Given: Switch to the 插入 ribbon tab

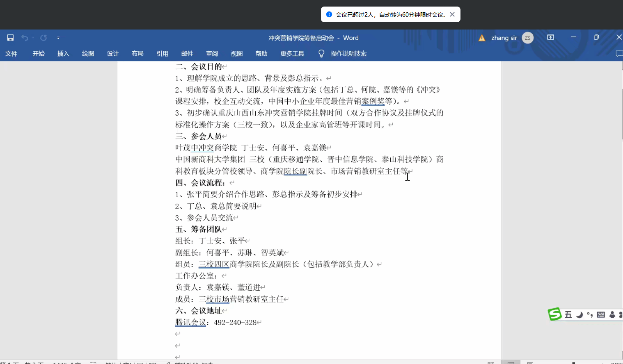Looking at the screenshot, I should [63, 54].
